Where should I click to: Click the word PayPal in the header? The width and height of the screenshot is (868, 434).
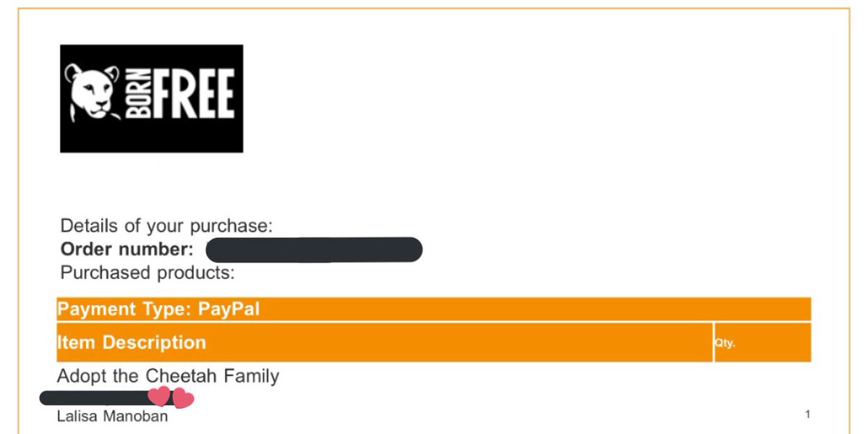coord(229,310)
